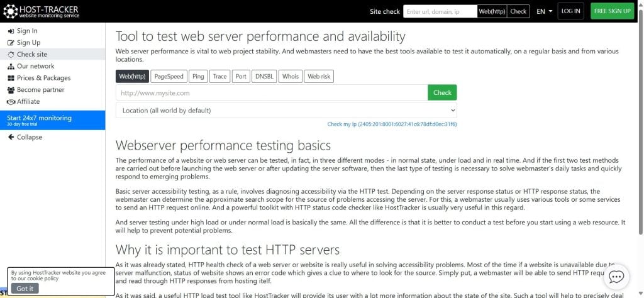Click the FREE SIGN UP button
Image resolution: width=644 pixels, height=298 pixels.
[x=612, y=11]
